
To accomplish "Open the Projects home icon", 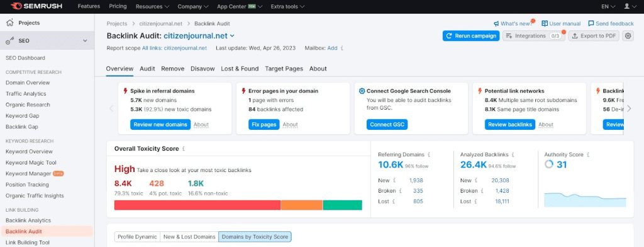I will pos(10,23).
